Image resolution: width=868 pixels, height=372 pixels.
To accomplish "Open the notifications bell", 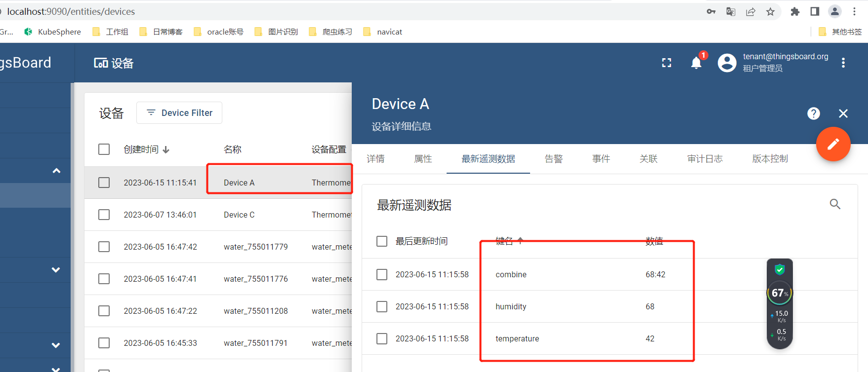I will [696, 63].
